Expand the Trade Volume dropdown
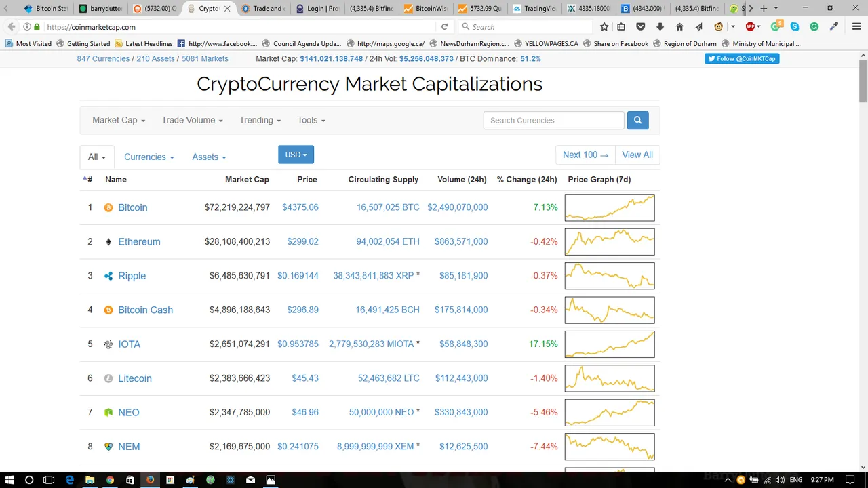The height and width of the screenshot is (488, 868). click(x=192, y=120)
